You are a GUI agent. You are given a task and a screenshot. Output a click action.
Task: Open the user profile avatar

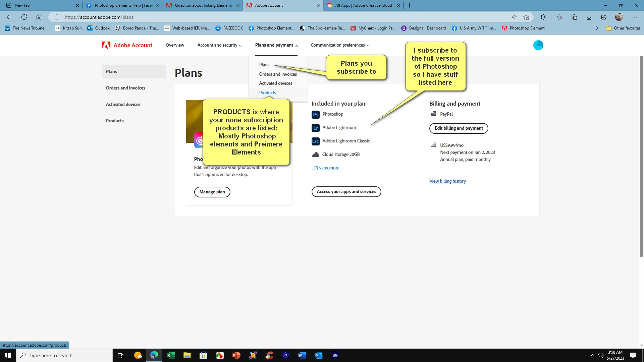pyautogui.click(x=538, y=45)
